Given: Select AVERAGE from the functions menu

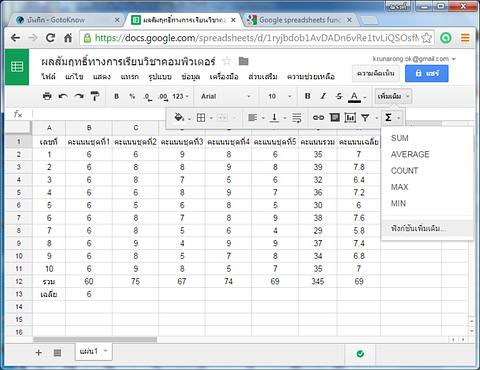Looking at the screenshot, I should [410, 154].
